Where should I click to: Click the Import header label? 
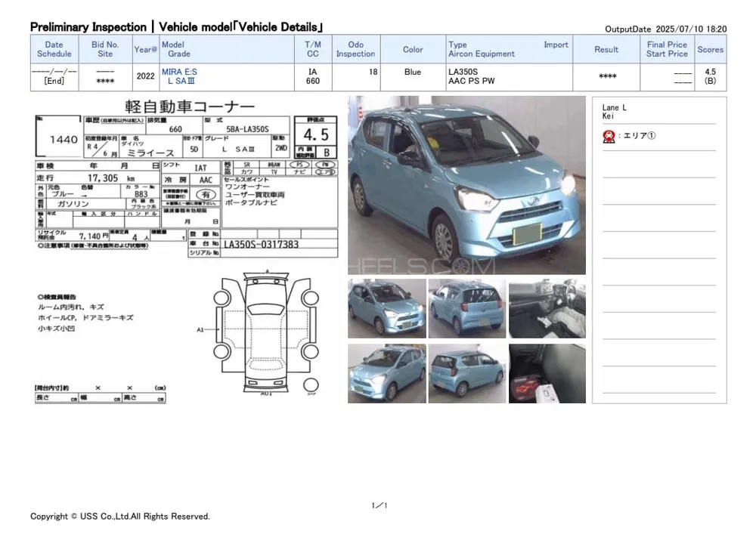click(x=556, y=45)
